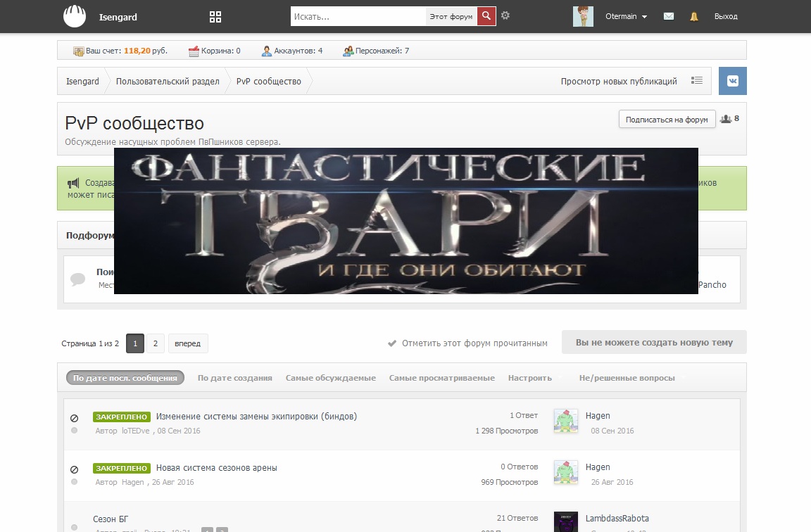Open the 08 Сен 2016 last post link
The image size is (811, 532).
[x=612, y=431]
